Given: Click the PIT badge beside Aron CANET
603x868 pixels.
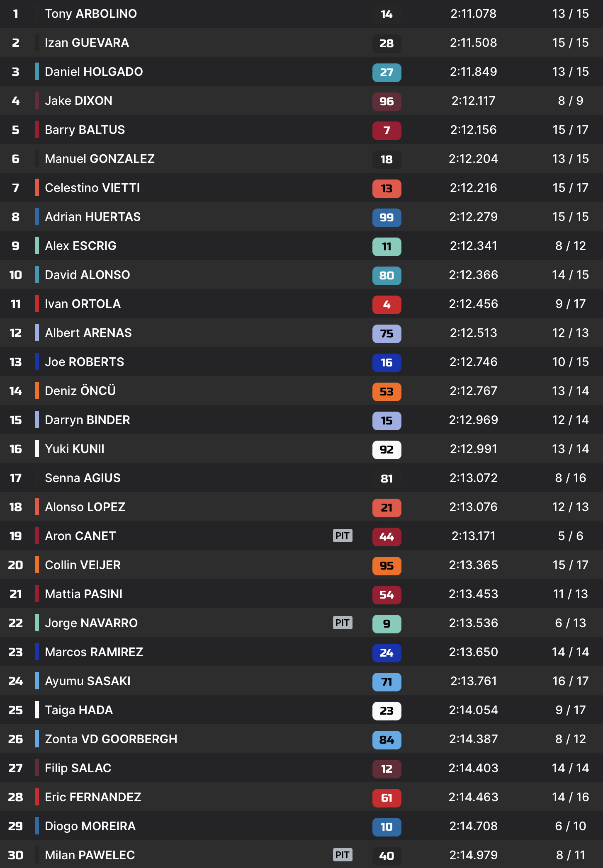Looking at the screenshot, I should pyautogui.click(x=343, y=536).
